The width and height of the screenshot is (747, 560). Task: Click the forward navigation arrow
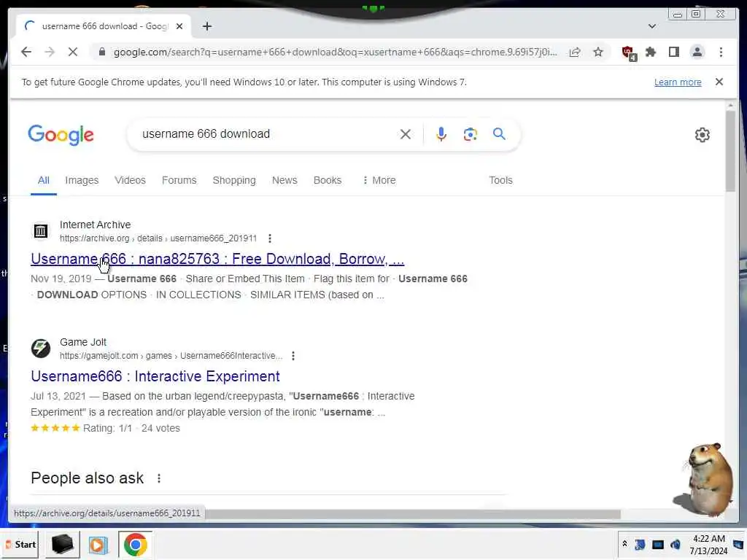point(50,52)
